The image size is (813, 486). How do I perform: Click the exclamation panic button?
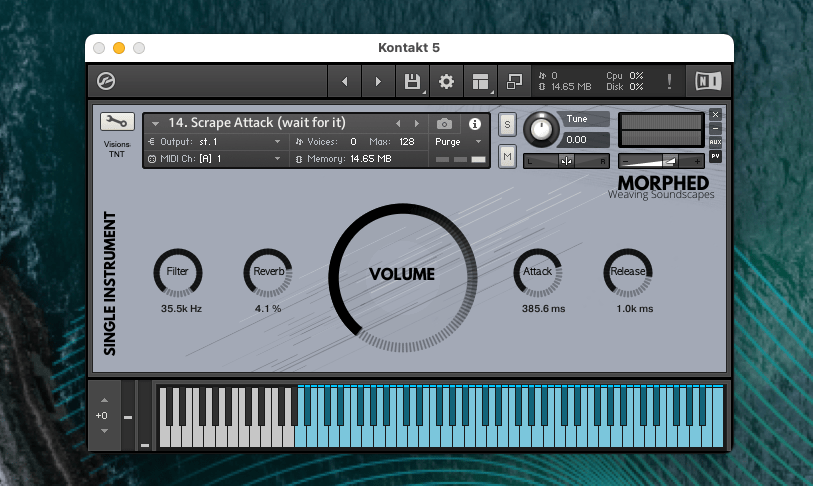(x=669, y=81)
